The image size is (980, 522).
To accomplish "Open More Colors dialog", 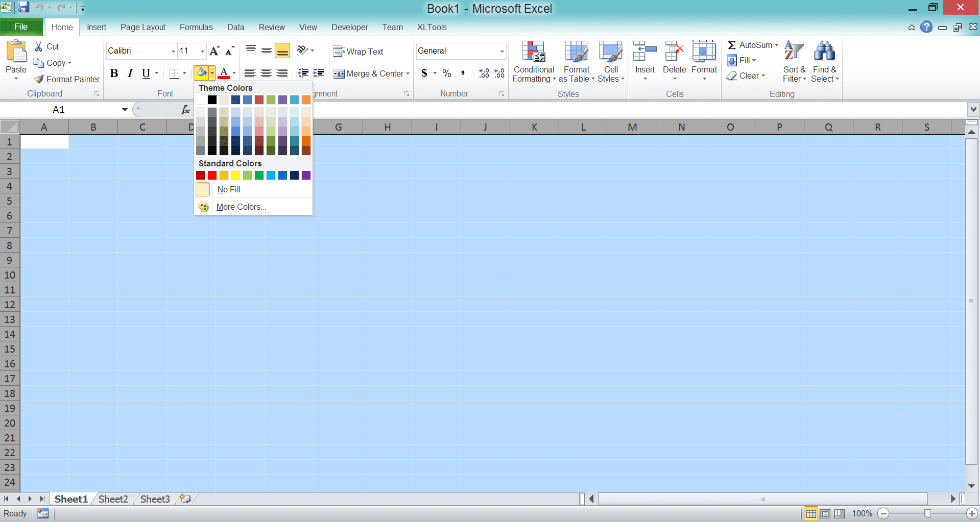I will coord(241,207).
